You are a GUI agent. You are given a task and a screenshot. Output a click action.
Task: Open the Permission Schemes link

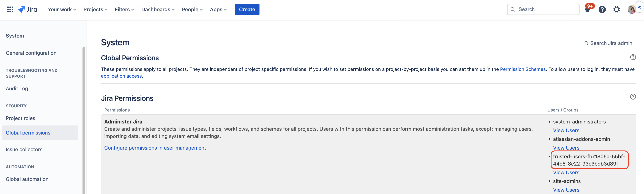(x=522, y=69)
